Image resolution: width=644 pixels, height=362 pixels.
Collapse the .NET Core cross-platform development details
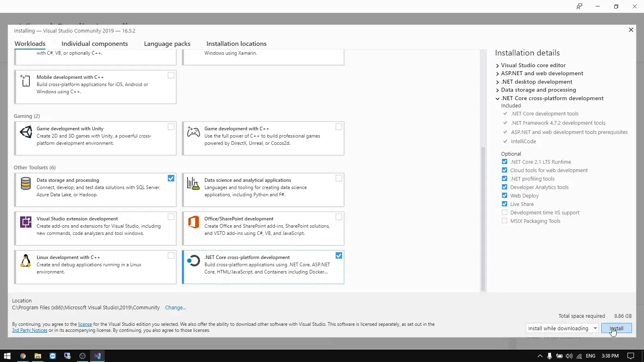click(x=498, y=98)
